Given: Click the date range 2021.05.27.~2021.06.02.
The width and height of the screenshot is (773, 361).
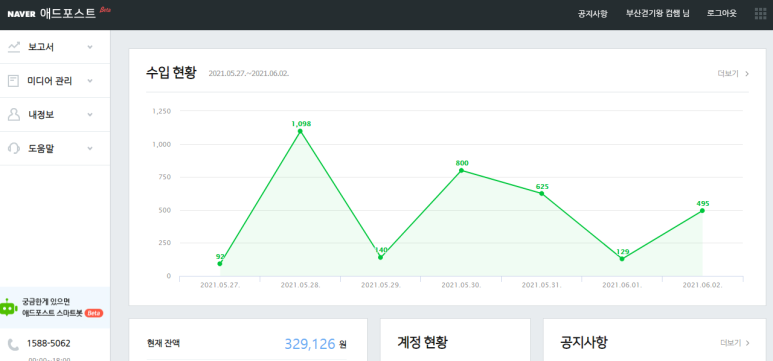Looking at the screenshot, I should point(248,74).
